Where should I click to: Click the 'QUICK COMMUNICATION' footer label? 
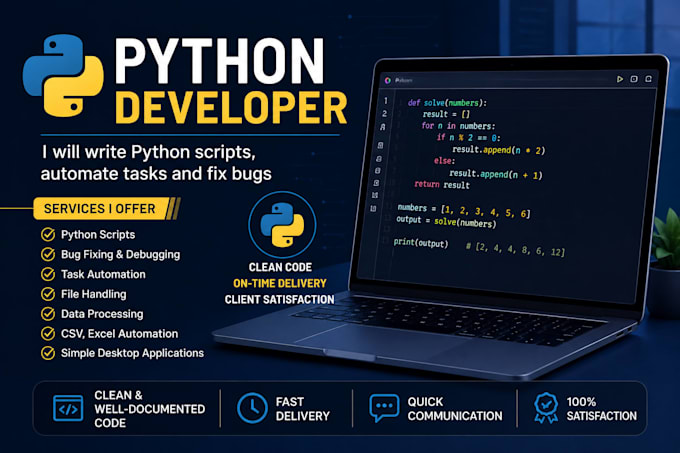click(455, 409)
